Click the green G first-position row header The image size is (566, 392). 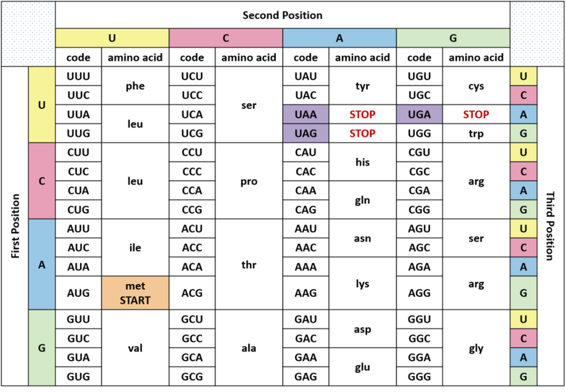point(42,348)
